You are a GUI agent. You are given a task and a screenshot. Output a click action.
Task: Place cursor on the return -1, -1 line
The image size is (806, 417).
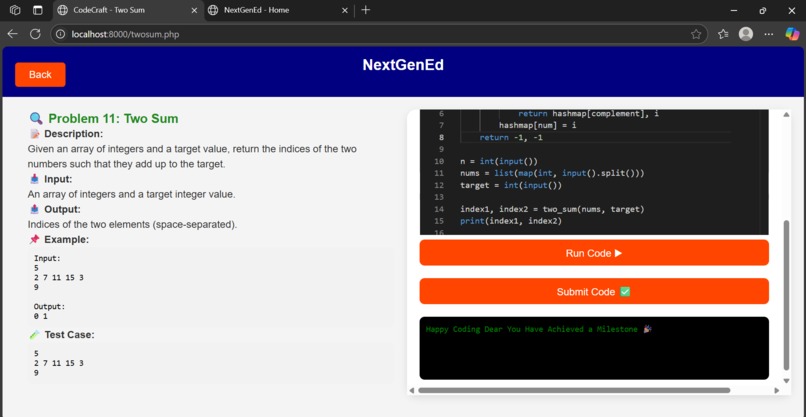point(511,137)
